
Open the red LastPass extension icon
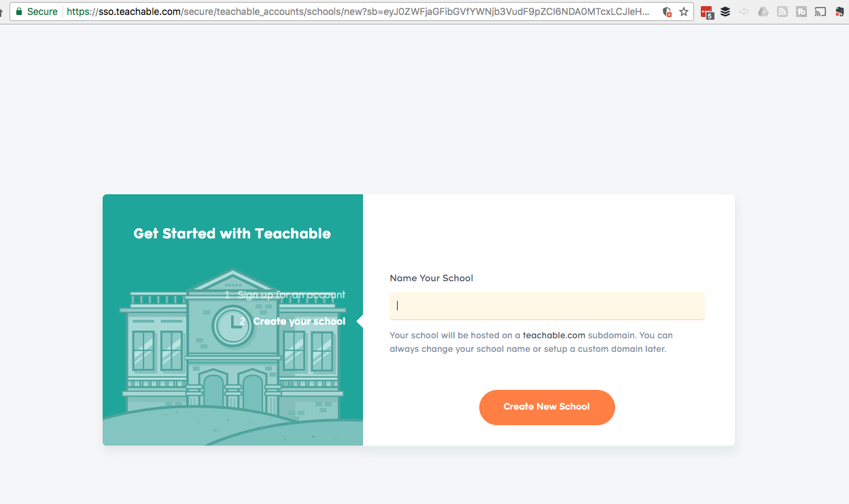[707, 12]
